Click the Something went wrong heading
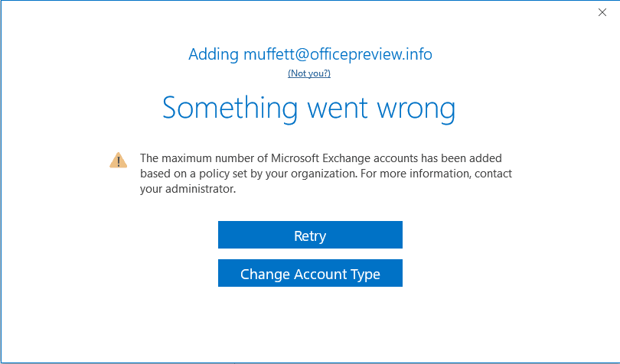Viewport: 620px width, 364px height. pos(308,108)
